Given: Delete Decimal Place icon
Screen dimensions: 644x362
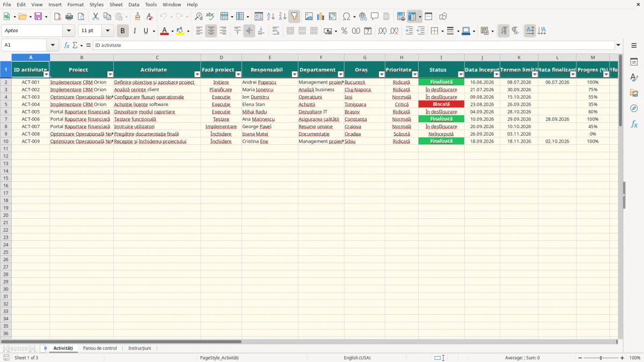Looking at the screenshot, I should coord(394,31).
